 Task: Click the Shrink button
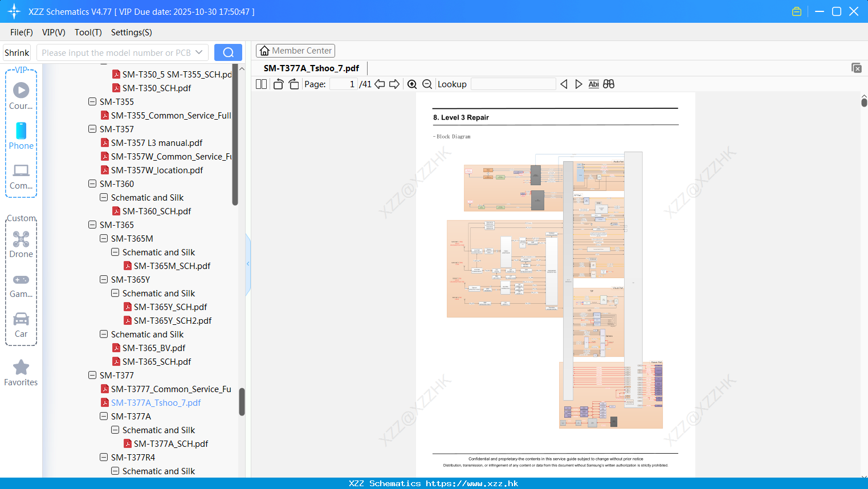click(17, 52)
